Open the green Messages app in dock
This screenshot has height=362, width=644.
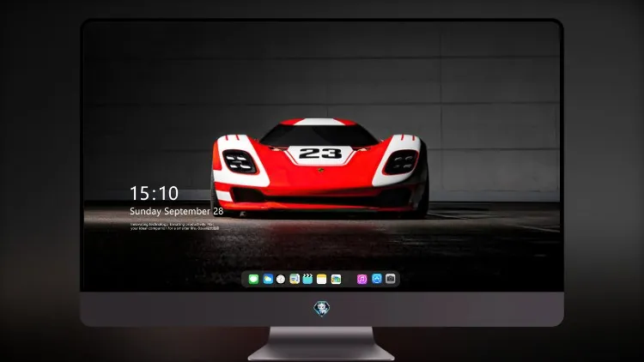pos(253,279)
